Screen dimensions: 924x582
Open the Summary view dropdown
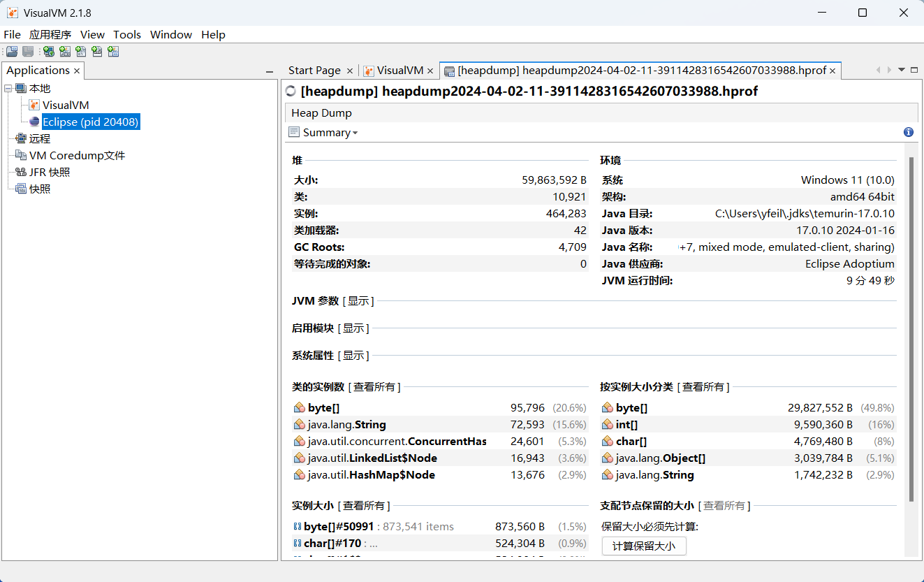353,132
